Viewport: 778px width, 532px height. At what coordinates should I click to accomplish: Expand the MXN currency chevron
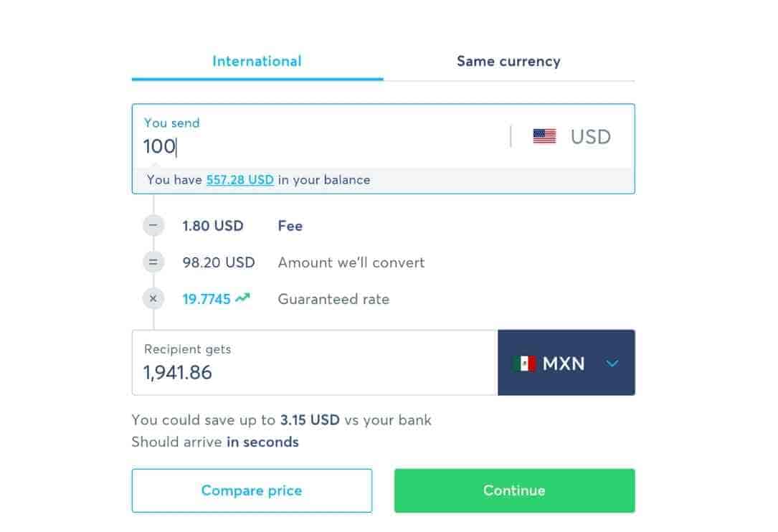(x=612, y=364)
